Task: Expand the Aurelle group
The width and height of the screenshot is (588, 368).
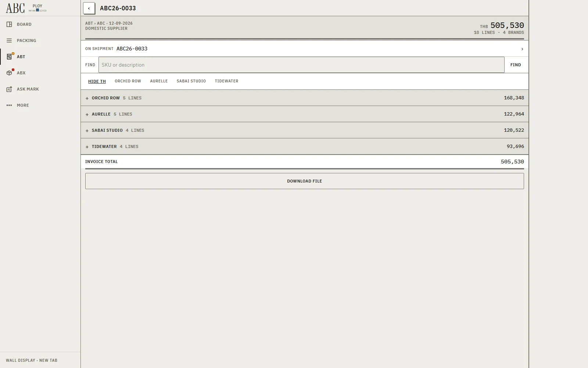Action: pos(305,114)
